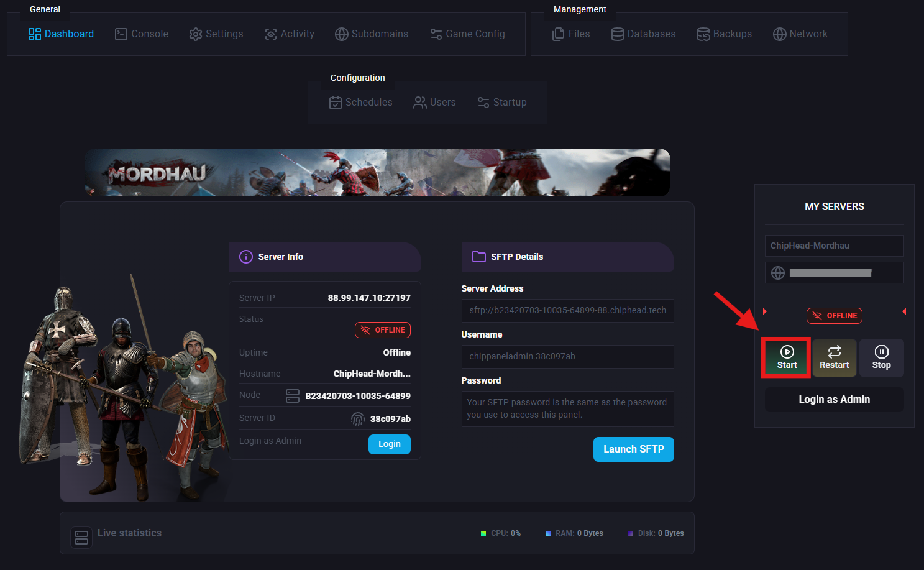Click the Hostname value ChipHead-Mordh...
The width and height of the screenshot is (924, 570).
coord(372,374)
